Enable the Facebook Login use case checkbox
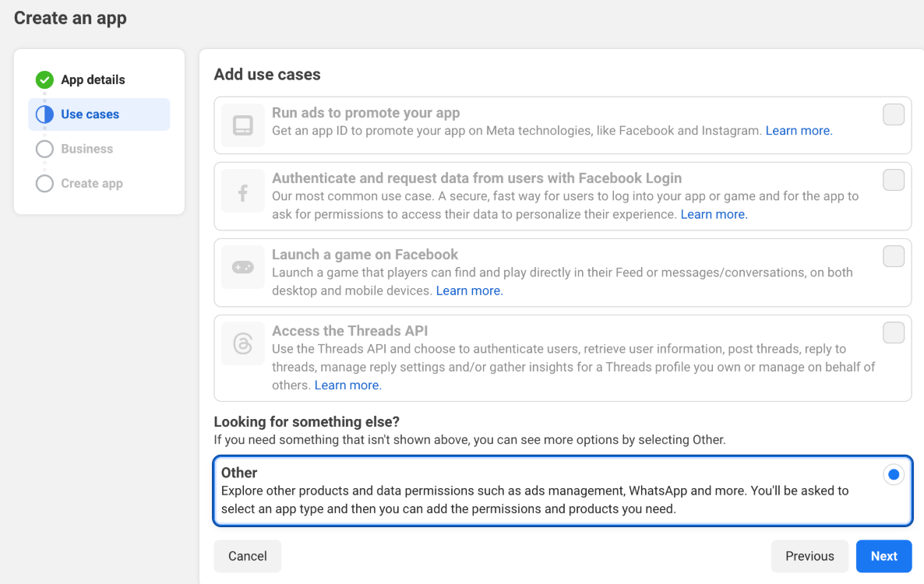This screenshot has height=584, width=924. 893,180
